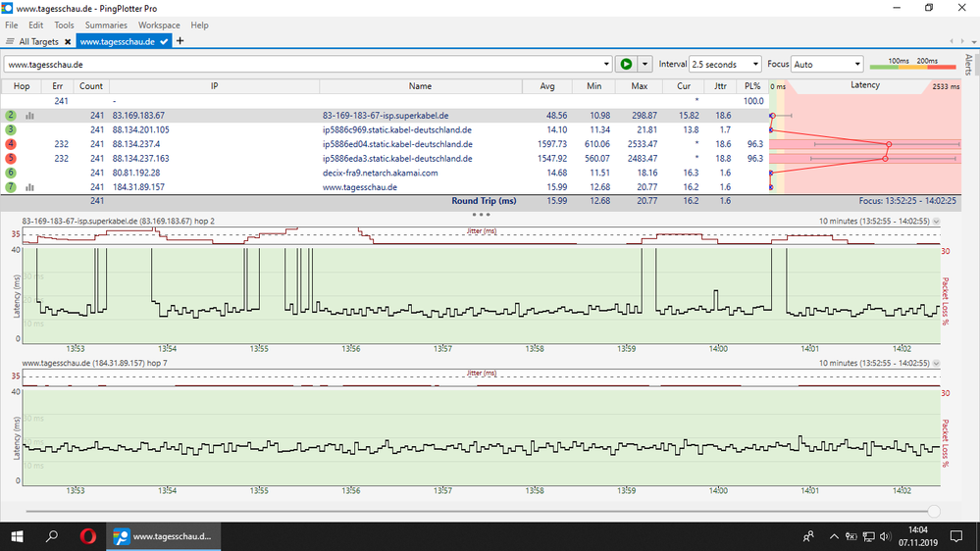Open Windows search from the taskbar
980x551 pixels.
(53, 536)
